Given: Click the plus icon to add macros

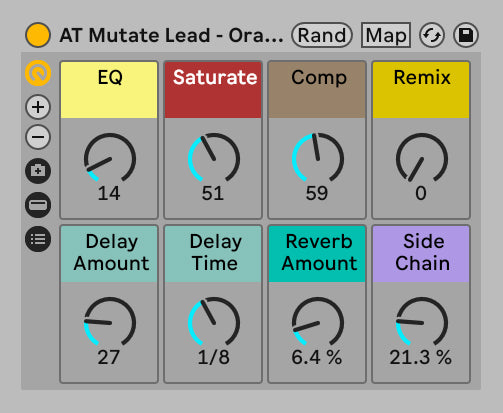Looking at the screenshot, I should [38, 107].
